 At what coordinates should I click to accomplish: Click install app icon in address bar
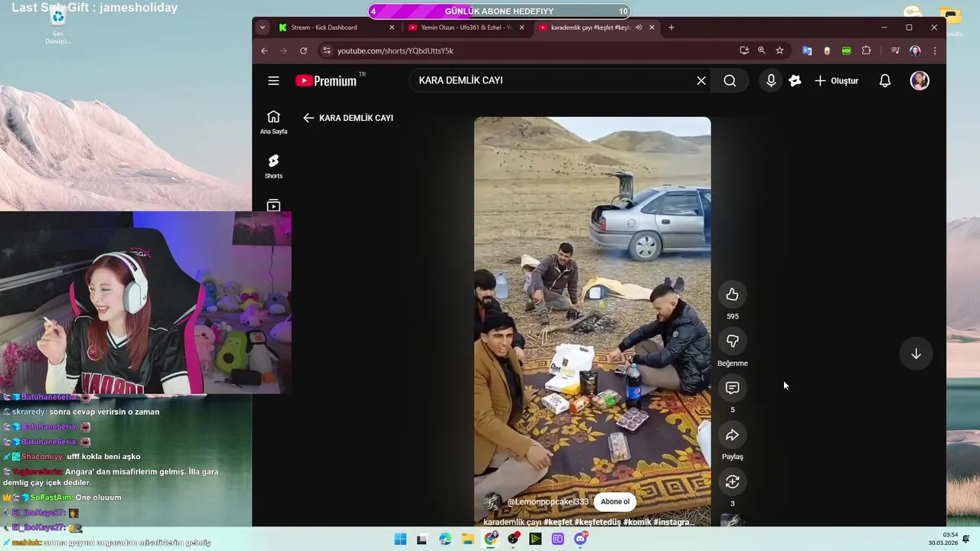(744, 51)
